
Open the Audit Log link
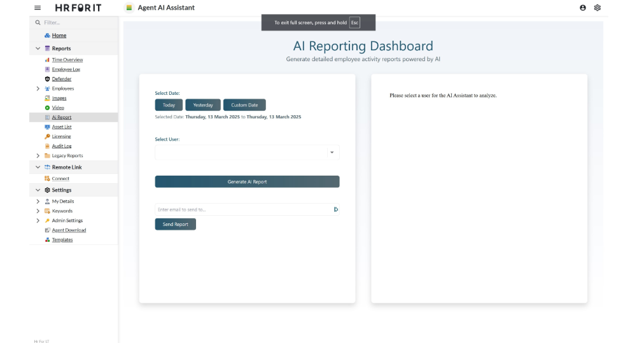[x=62, y=146]
